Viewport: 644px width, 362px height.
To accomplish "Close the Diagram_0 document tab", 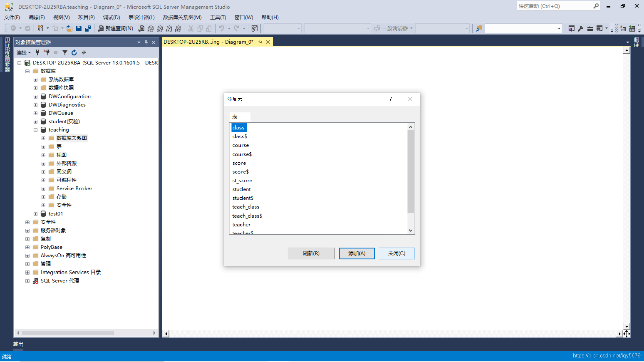I will 268,42.
